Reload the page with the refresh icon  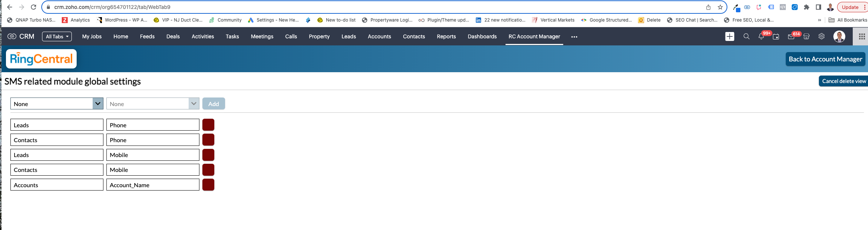pos(33,7)
